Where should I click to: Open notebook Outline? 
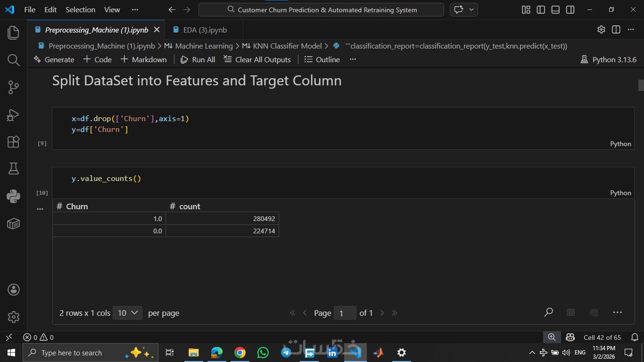[x=322, y=59]
